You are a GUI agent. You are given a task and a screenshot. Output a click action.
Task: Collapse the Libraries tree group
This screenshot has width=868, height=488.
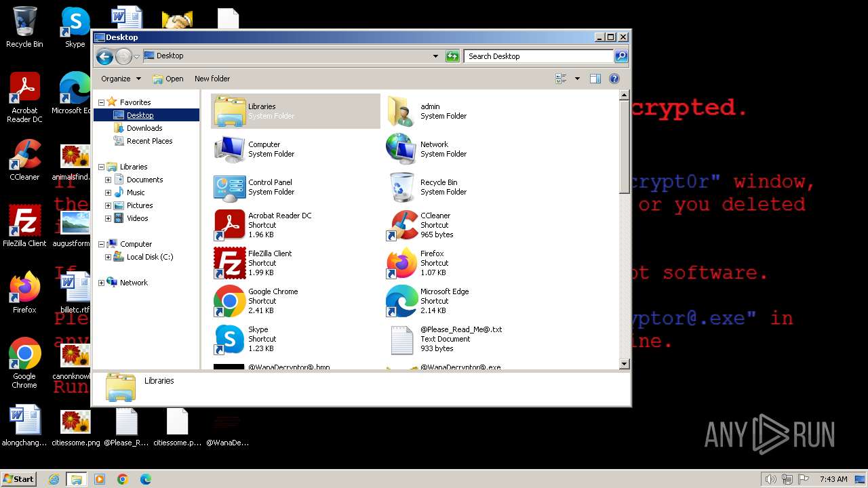click(x=101, y=167)
